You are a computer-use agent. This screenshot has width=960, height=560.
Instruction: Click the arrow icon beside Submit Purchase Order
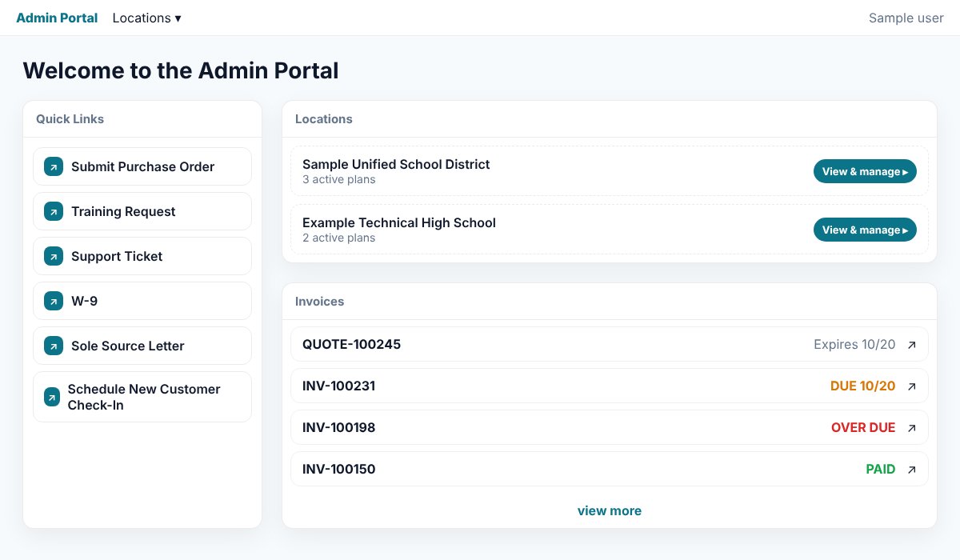coord(53,167)
